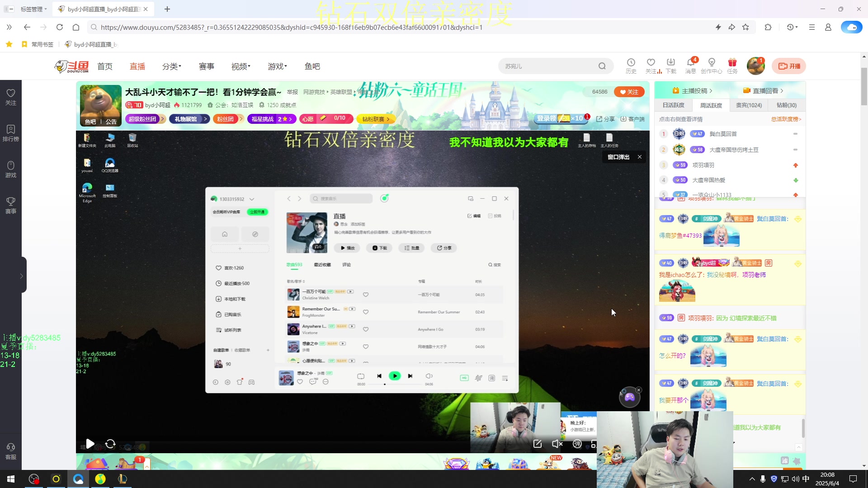The image size is (868, 488).
Task: Open the 创作中心 lightbulb icon
Action: click(x=712, y=66)
